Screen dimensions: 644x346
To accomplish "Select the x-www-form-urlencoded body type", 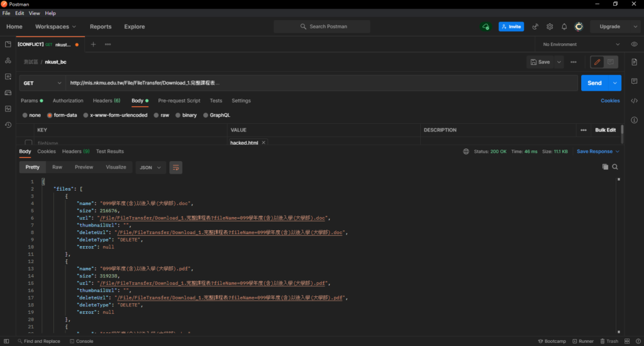I will (x=86, y=116).
